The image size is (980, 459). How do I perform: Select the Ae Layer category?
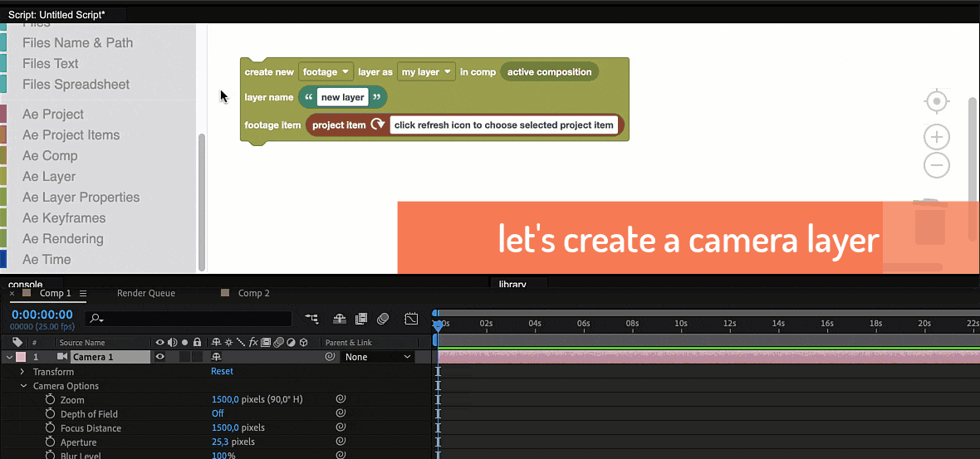49,176
